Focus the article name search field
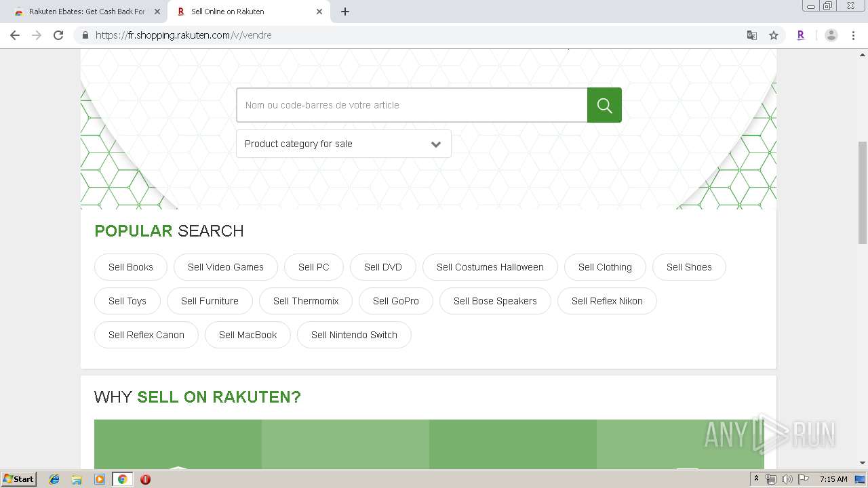This screenshot has height=488, width=868. click(x=412, y=105)
